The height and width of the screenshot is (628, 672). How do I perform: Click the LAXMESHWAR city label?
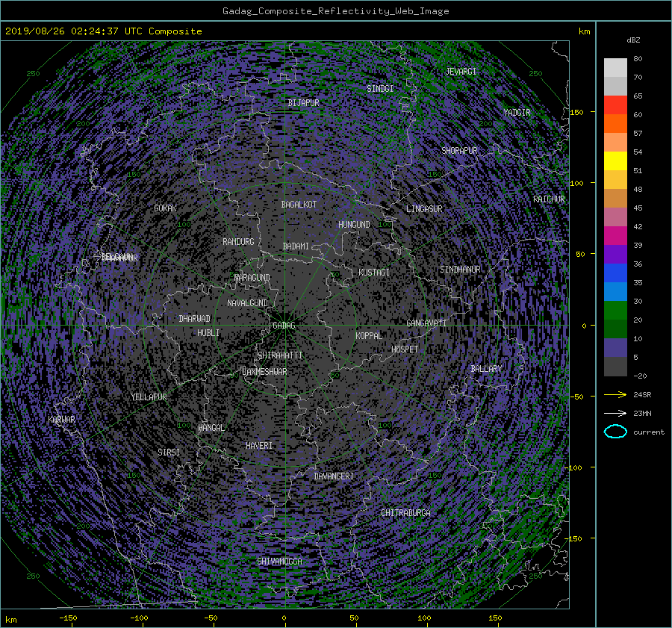(x=264, y=372)
